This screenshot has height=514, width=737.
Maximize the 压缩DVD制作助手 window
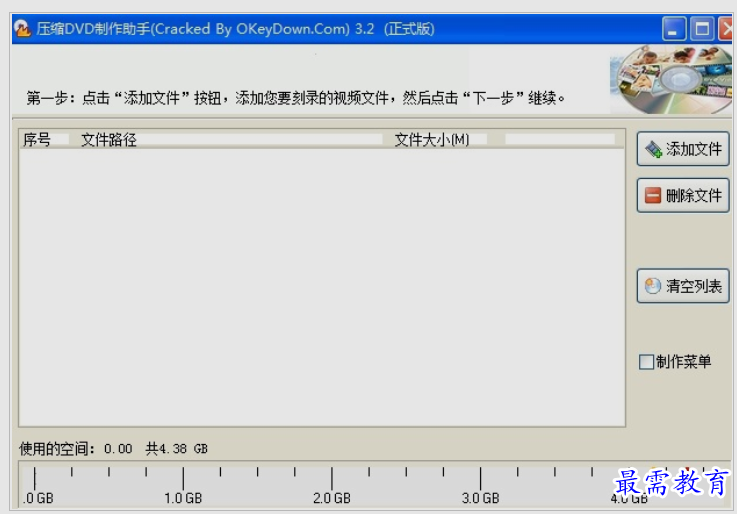tap(702, 29)
